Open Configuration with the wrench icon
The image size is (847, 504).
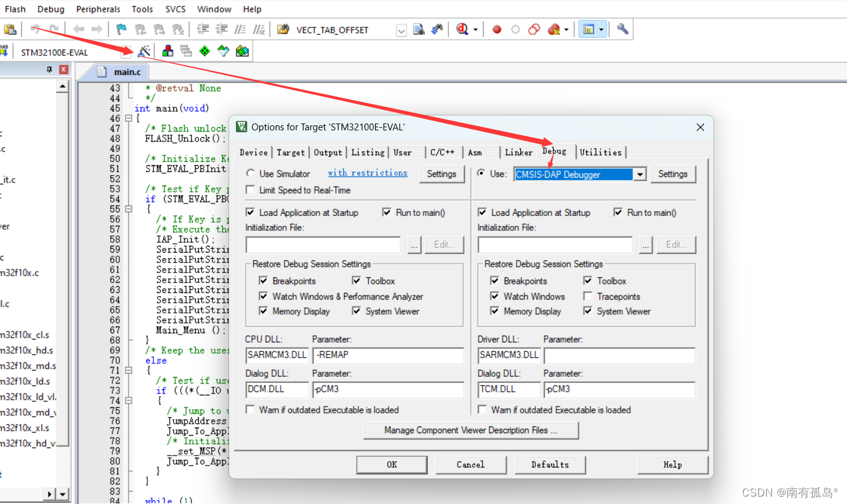(x=623, y=29)
